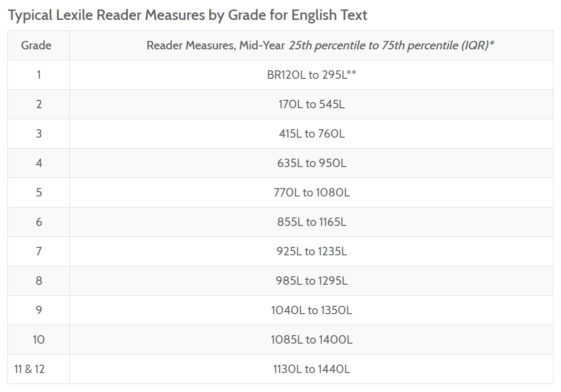Select the "985L to 1295L" range cell
Viewport: 561px width, 392px height.
pos(311,281)
